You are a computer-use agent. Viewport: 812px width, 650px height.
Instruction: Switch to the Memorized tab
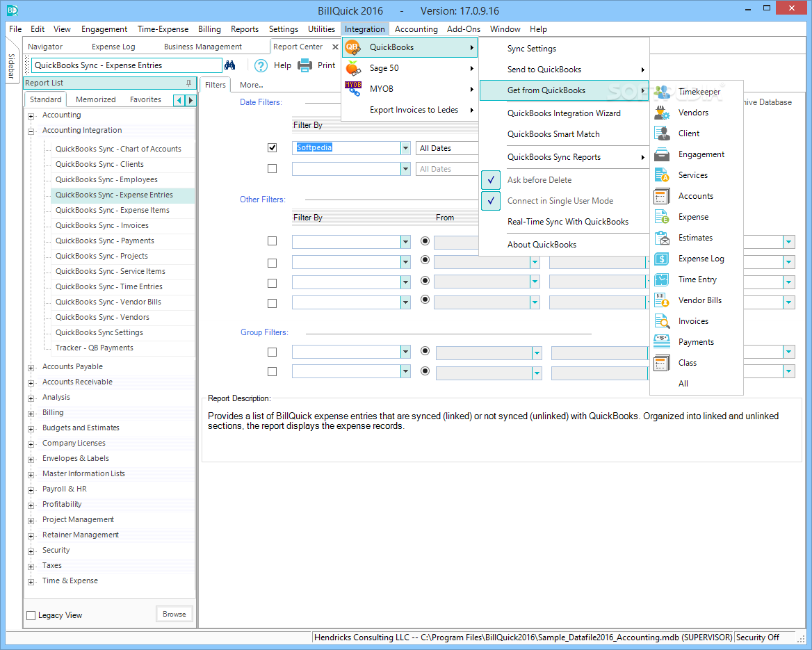(x=96, y=99)
